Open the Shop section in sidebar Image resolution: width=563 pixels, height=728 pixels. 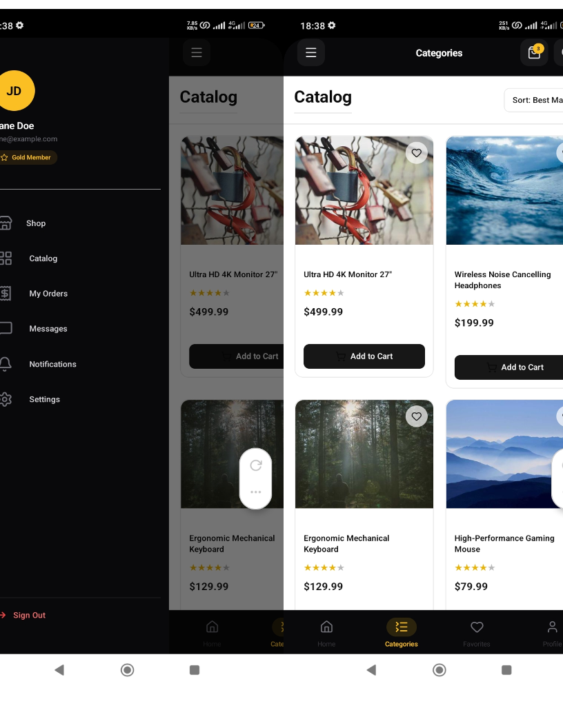36,223
